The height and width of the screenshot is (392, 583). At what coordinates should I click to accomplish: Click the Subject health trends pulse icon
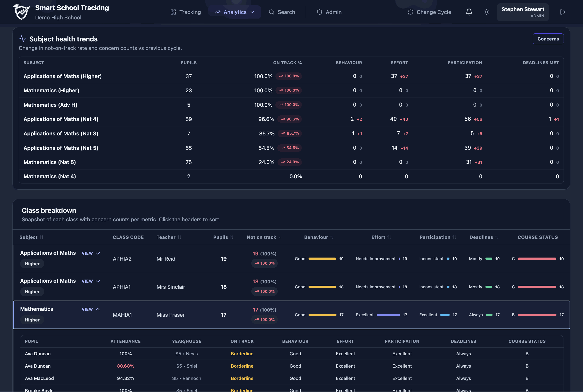pos(22,39)
